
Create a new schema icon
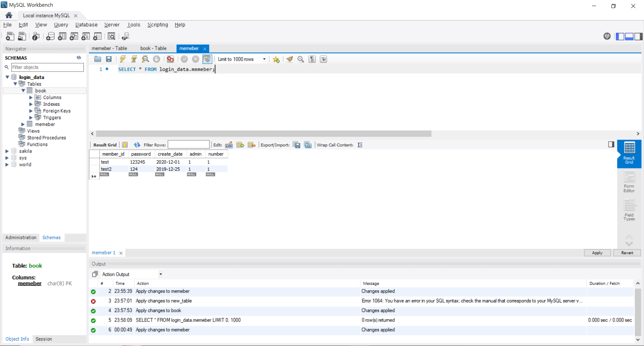[x=50, y=36]
